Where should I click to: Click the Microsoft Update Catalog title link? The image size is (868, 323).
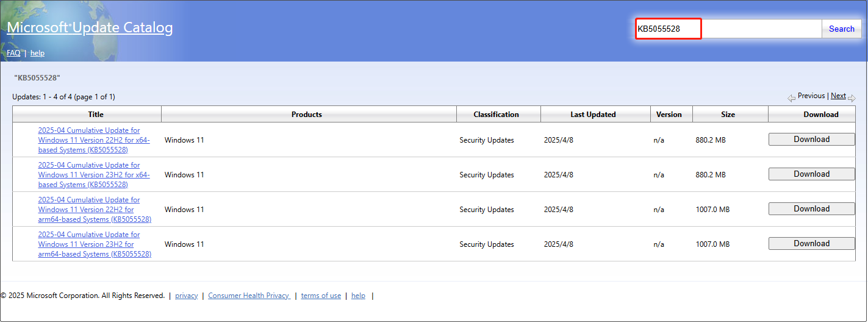point(90,28)
